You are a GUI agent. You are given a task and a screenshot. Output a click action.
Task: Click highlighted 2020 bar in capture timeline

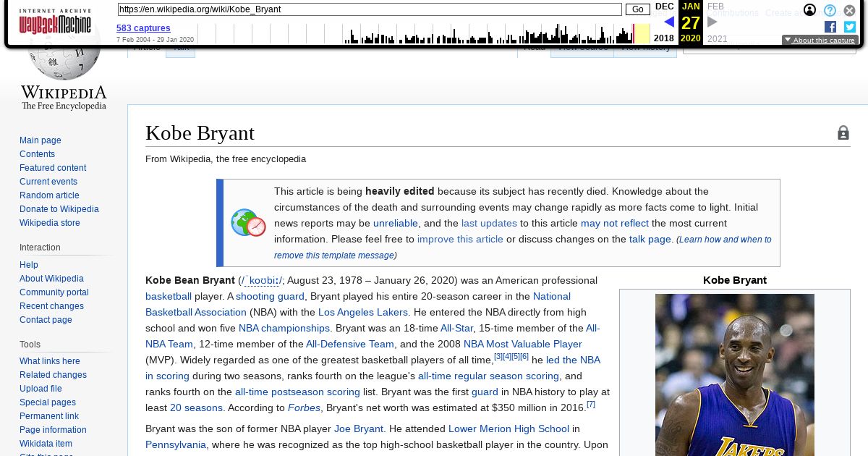(x=642, y=33)
